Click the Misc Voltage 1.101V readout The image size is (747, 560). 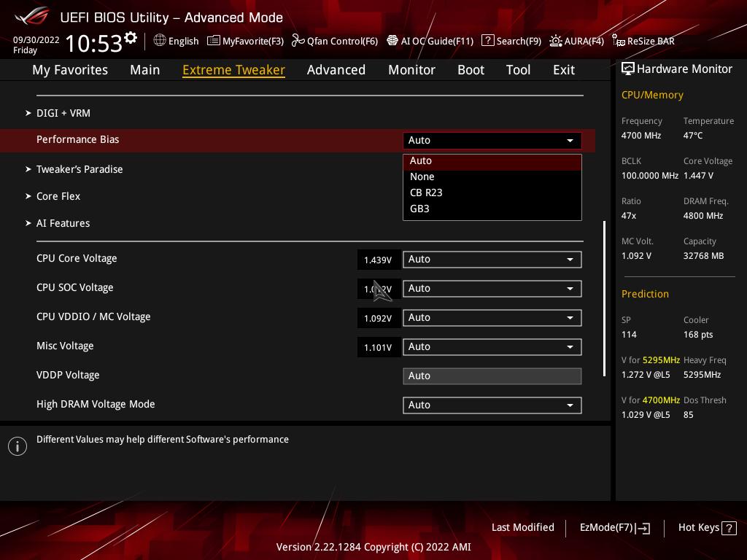378,348
